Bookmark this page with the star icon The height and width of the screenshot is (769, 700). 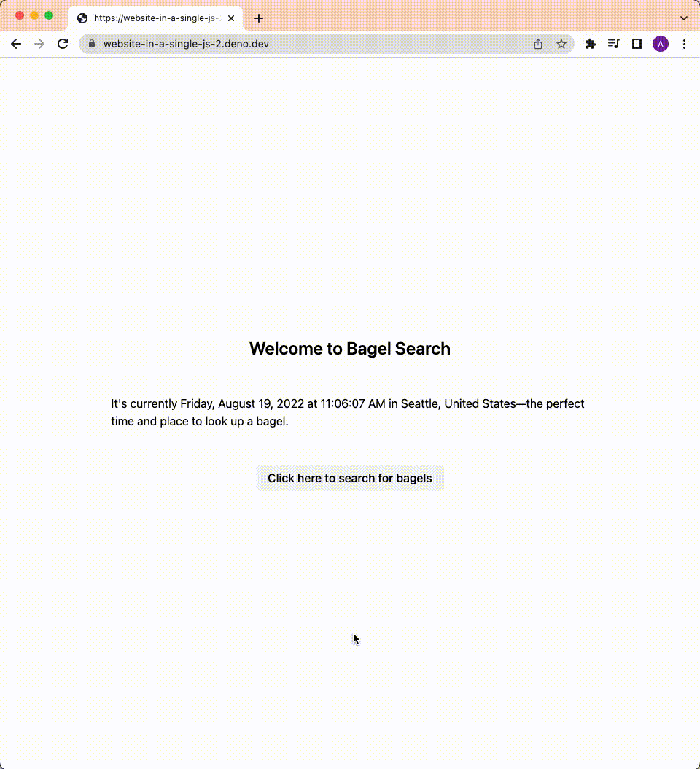tap(561, 44)
